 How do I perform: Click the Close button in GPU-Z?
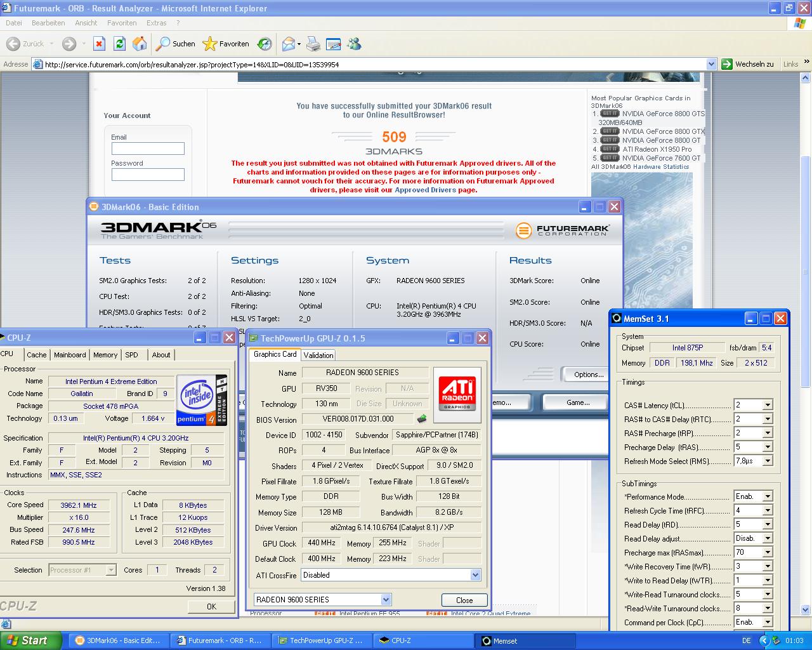point(464,600)
